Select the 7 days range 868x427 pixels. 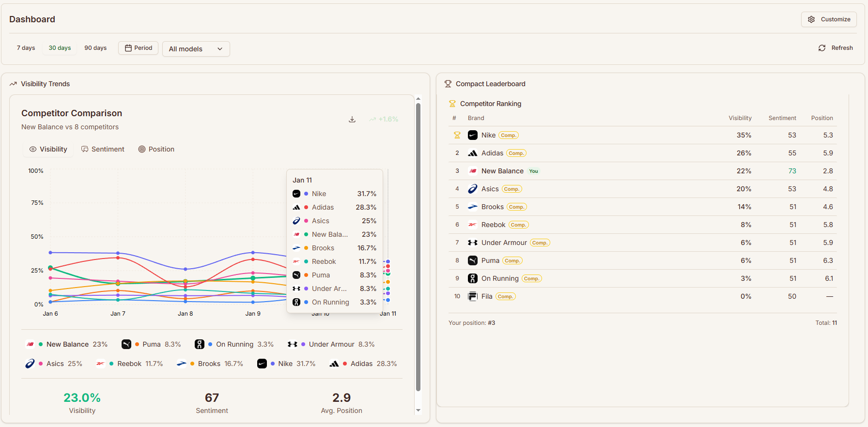pos(26,48)
